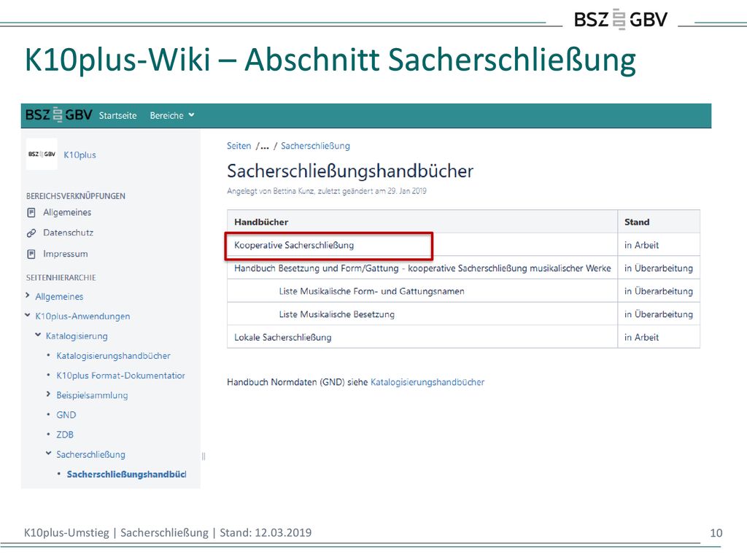The image size is (747, 560).
Task: Open Sacherschließung in the page tree
Action: [x=90, y=454]
